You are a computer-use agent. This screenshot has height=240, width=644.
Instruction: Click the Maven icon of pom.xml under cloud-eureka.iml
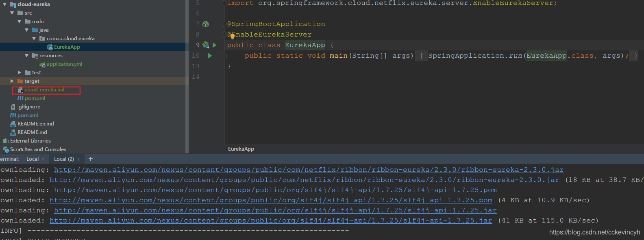pyautogui.click(x=20, y=98)
